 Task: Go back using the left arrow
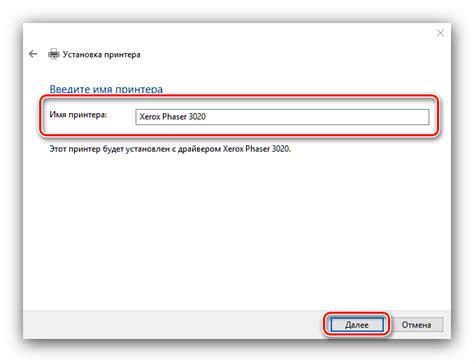(x=33, y=54)
